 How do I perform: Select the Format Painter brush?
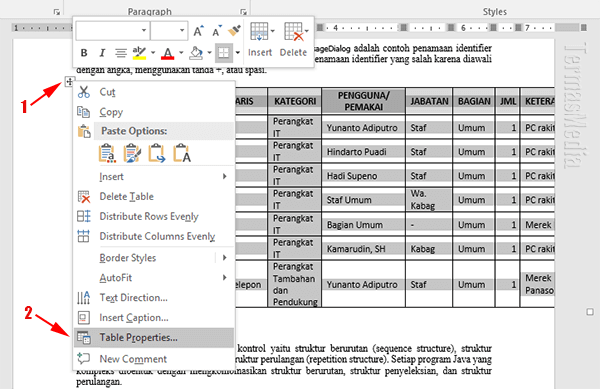234,31
